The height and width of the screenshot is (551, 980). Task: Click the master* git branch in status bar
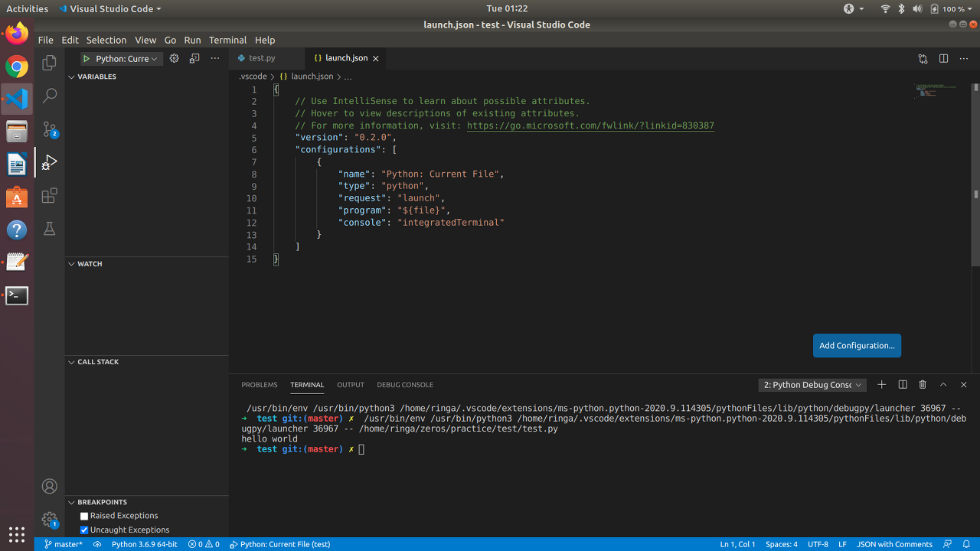(63, 544)
